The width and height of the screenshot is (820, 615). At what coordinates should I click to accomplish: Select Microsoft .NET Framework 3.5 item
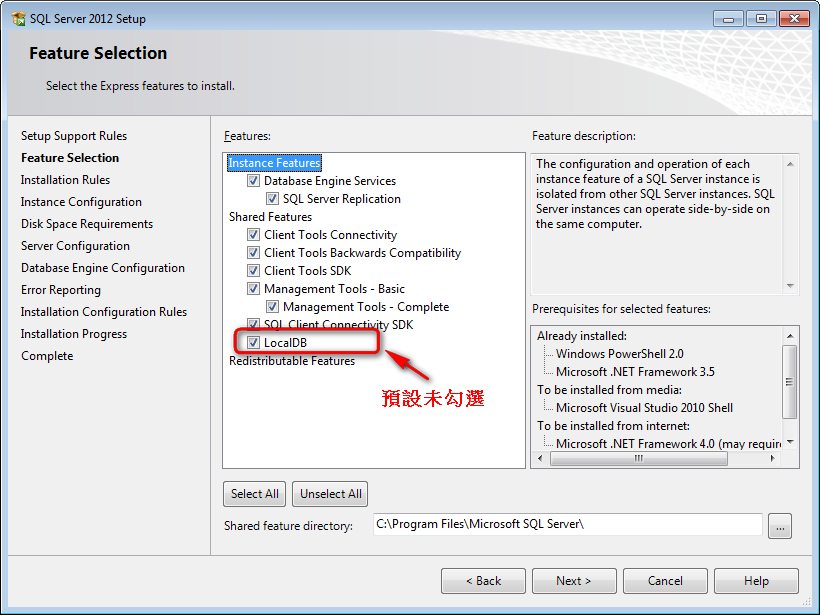coord(635,372)
